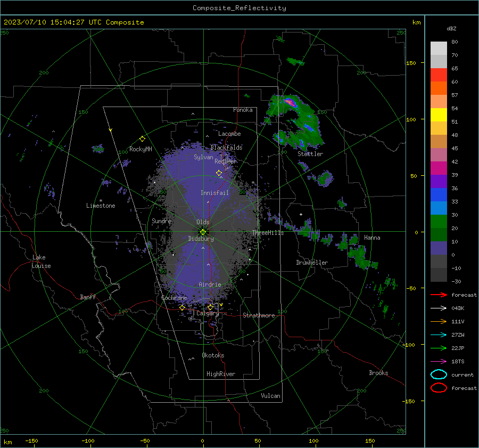Select the magenta 42-39 dBZ swatch
The image size is (479, 448).
[x=439, y=168]
